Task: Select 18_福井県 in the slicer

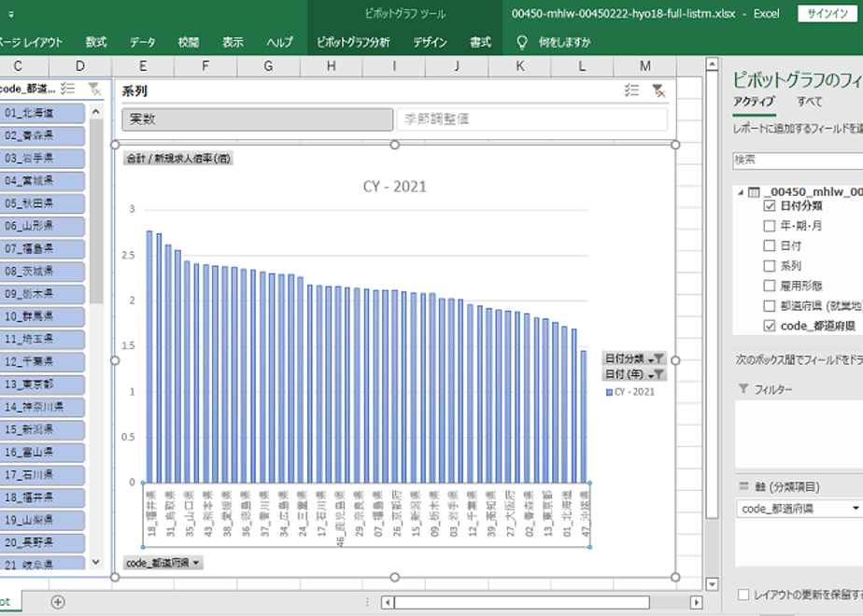Action: click(x=42, y=497)
